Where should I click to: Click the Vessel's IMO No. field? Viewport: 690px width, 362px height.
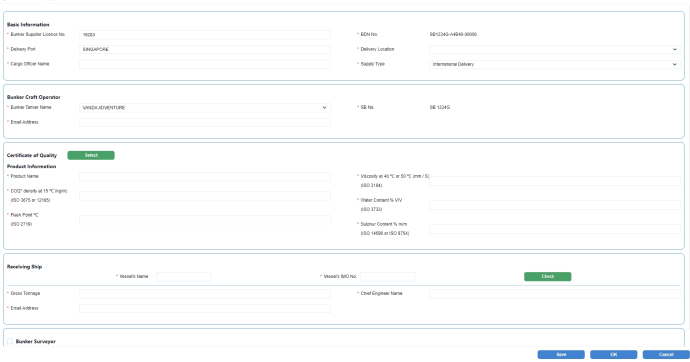tap(387, 277)
